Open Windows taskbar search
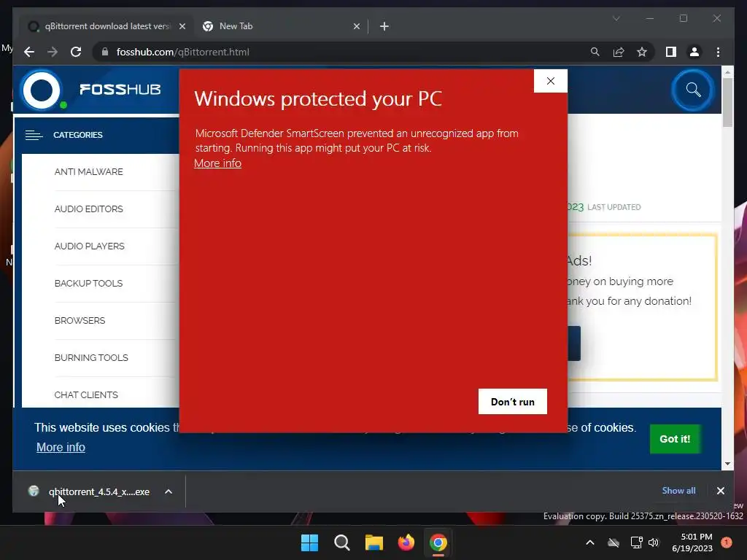The height and width of the screenshot is (560, 747). (341, 542)
